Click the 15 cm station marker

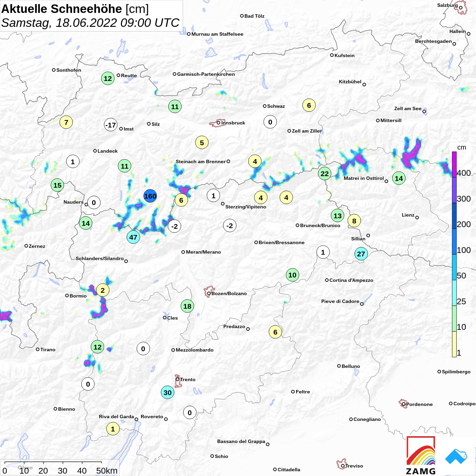[x=57, y=185]
